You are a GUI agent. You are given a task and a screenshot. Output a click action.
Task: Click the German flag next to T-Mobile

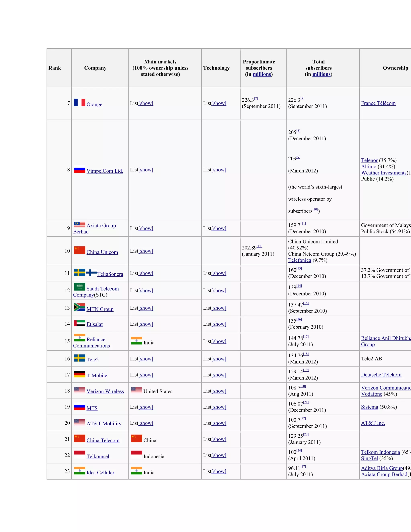(x=80, y=374)
